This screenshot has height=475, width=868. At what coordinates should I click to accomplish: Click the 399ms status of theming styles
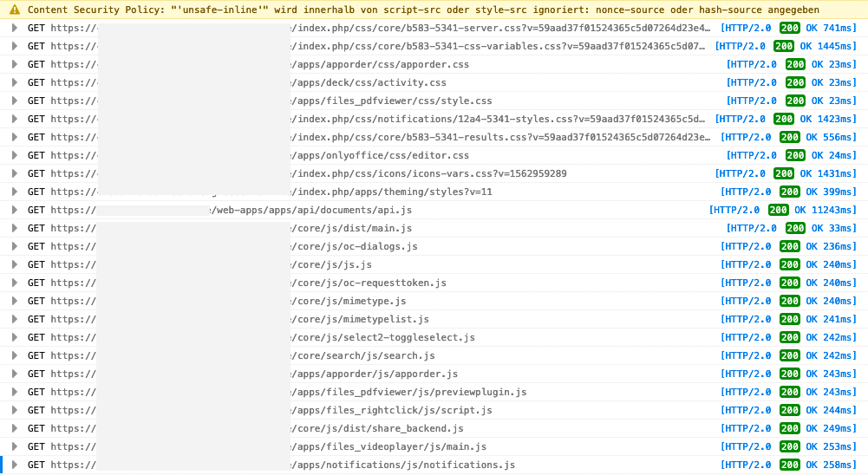[x=788, y=192]
